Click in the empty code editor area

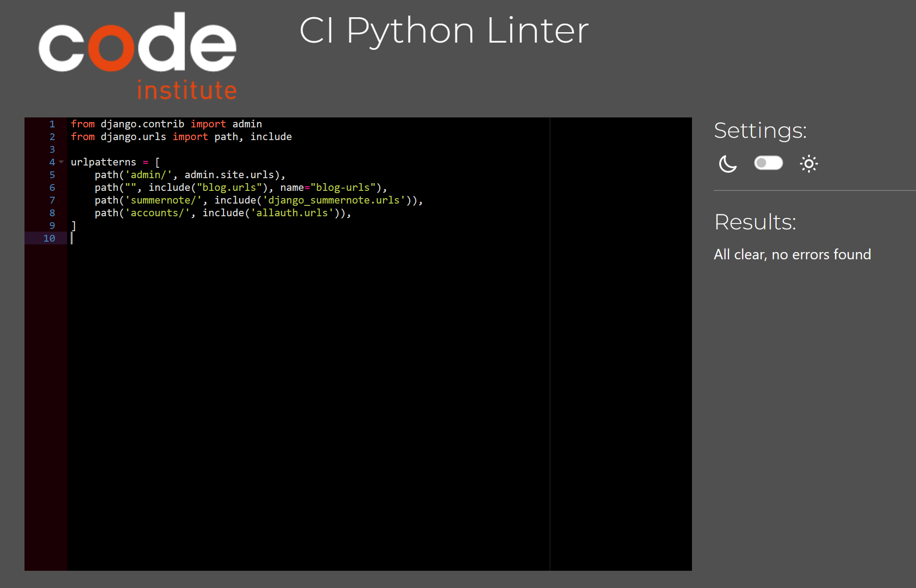[x=308, y=385]
